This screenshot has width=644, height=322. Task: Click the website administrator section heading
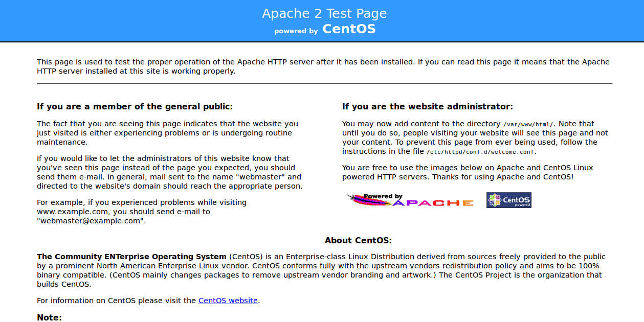(x=427, y=106)
